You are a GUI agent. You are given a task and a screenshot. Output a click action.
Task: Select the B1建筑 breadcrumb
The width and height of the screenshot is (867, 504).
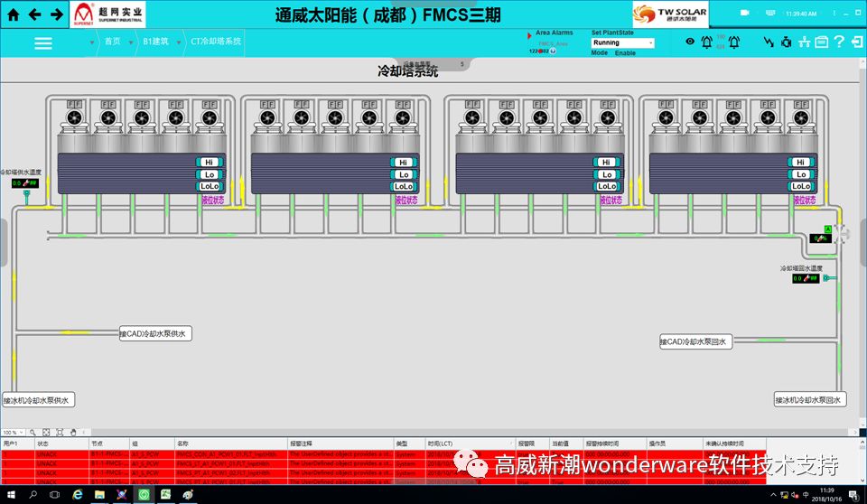[155, 42]
